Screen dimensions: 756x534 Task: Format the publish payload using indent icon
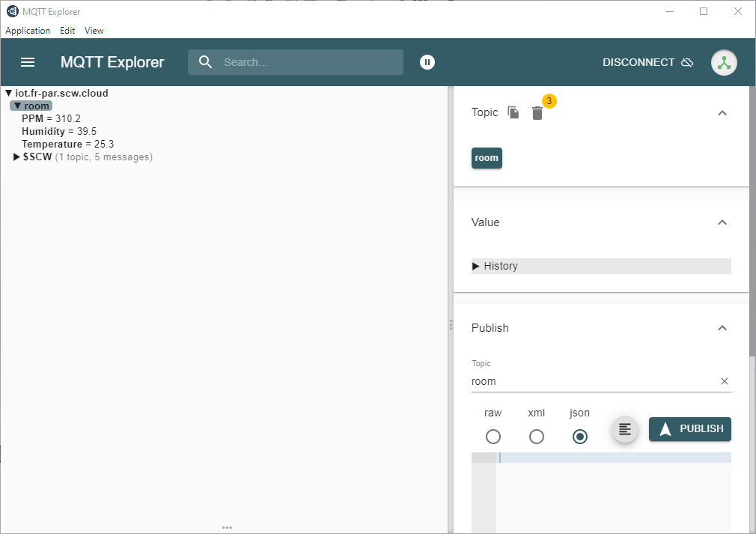tap(625, 428)
